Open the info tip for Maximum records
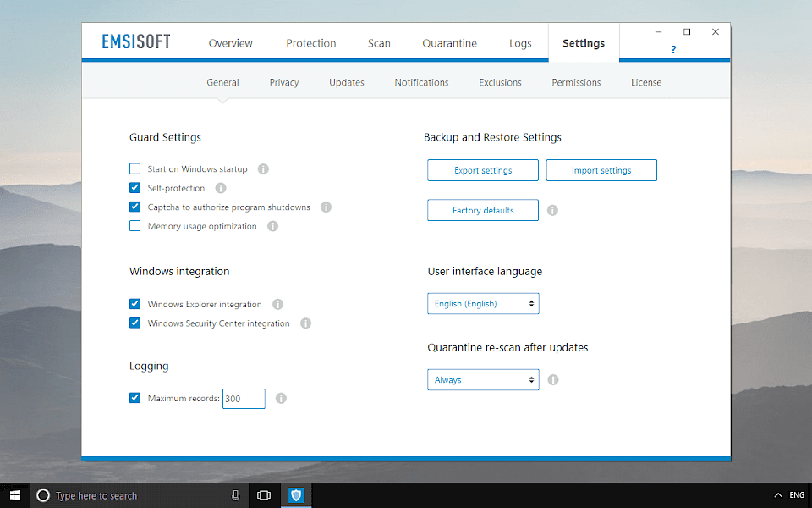Screen dimensions: 812x508 click(281, 398)
